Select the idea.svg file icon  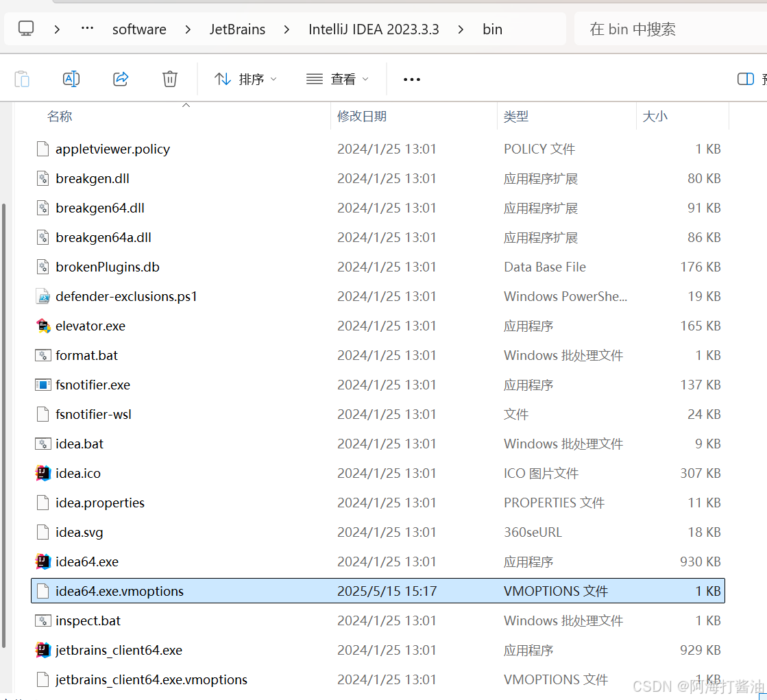pos(43,532)
